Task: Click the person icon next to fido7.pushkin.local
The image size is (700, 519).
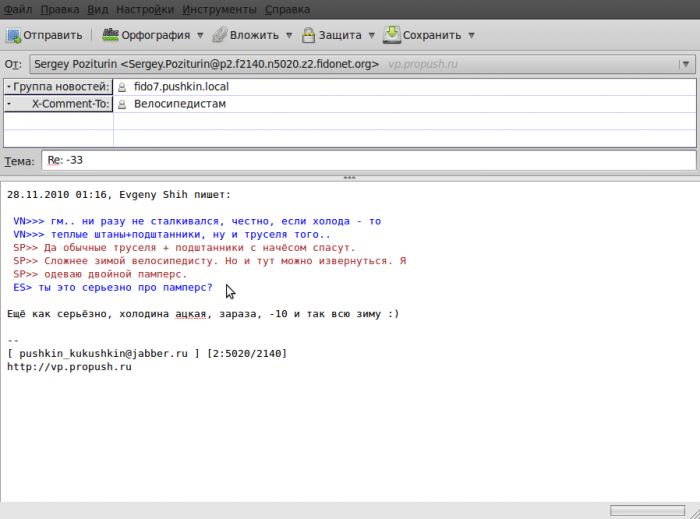Action: click(x=122, y=87)
